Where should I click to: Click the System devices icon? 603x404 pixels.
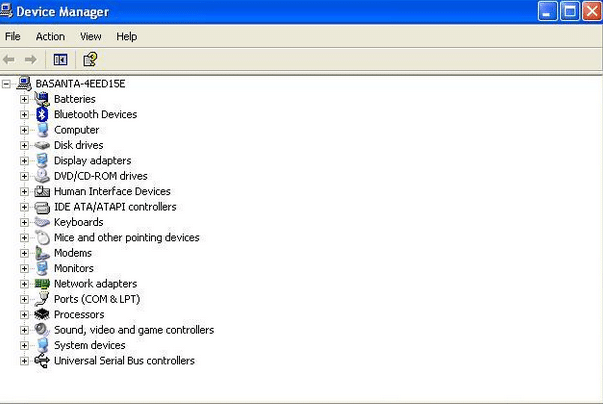43,345
